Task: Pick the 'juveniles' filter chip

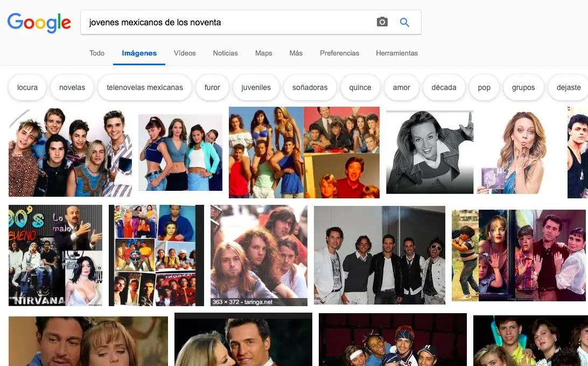Action: pos(256,87)
